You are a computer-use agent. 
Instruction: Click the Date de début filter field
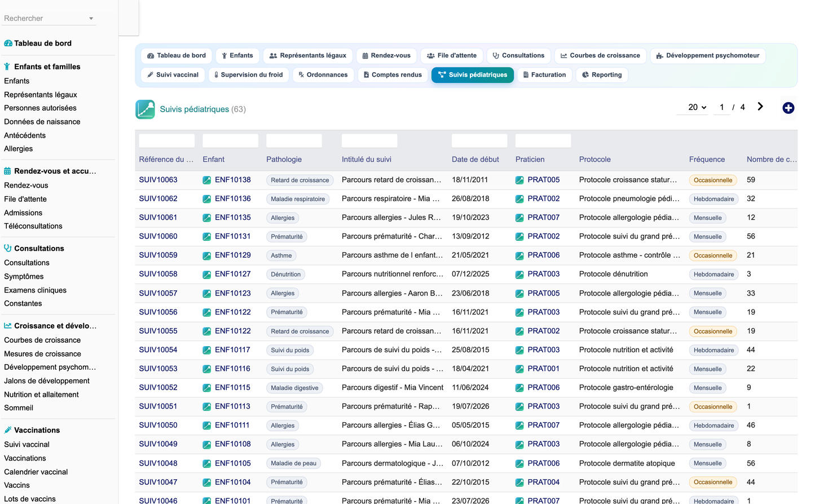pos(479,141)
